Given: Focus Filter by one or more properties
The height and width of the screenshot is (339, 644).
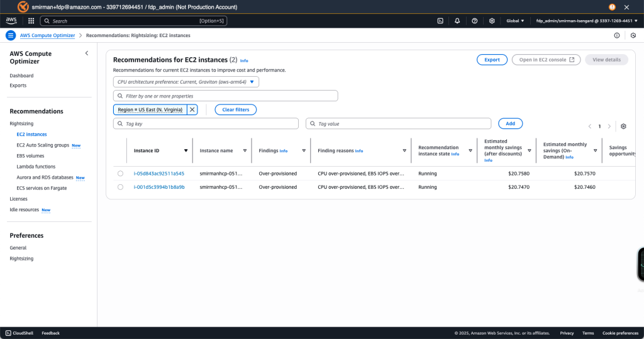Looking at the screenshot, I should (226, 96).
